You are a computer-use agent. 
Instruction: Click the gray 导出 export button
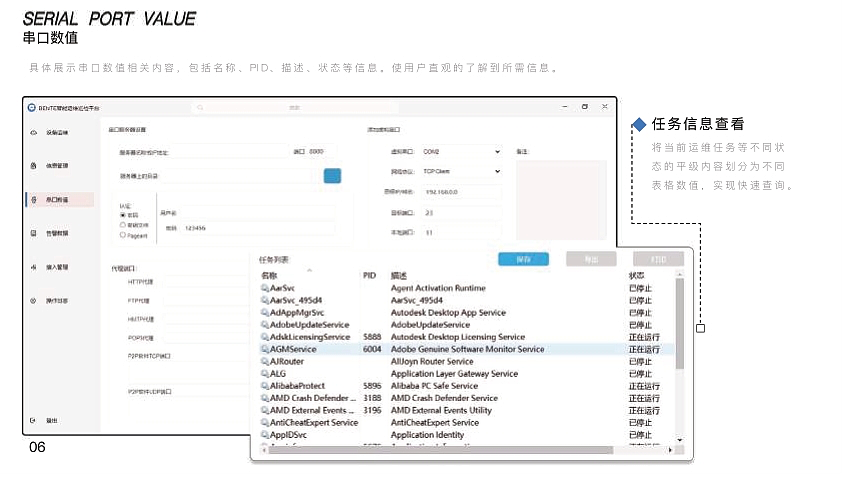click(x=591, y=259)
